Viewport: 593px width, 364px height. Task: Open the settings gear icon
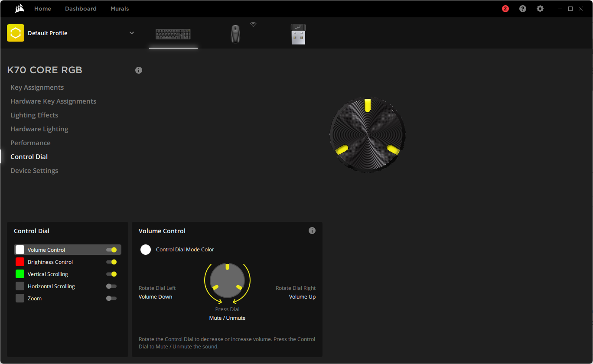pos(540,9)
